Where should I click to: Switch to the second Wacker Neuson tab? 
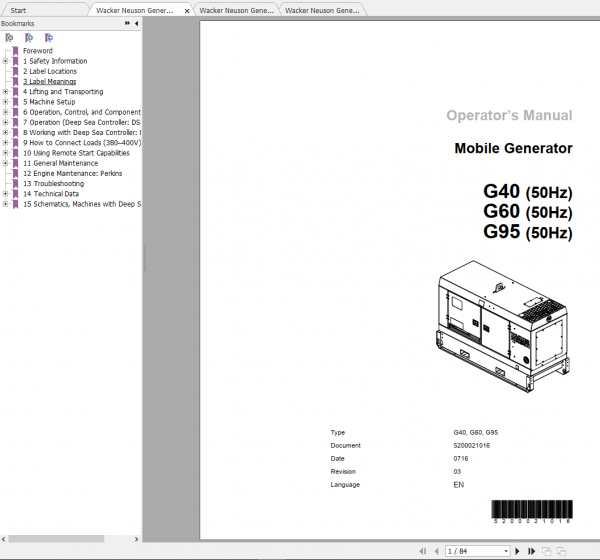236,11
